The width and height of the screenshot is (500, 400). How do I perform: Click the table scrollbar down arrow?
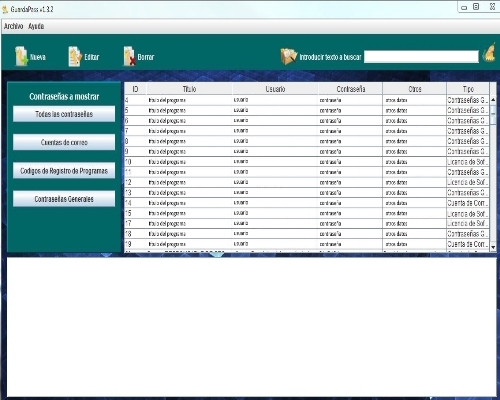[x=493, y=247]
